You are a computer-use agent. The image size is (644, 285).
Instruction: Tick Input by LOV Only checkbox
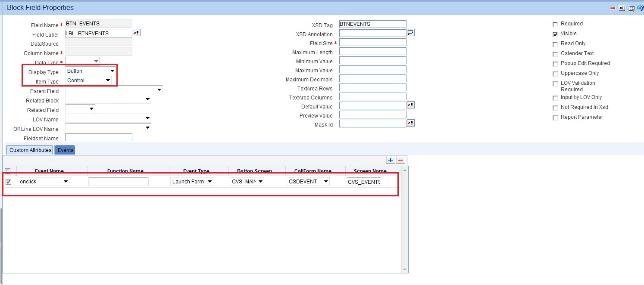555,98
